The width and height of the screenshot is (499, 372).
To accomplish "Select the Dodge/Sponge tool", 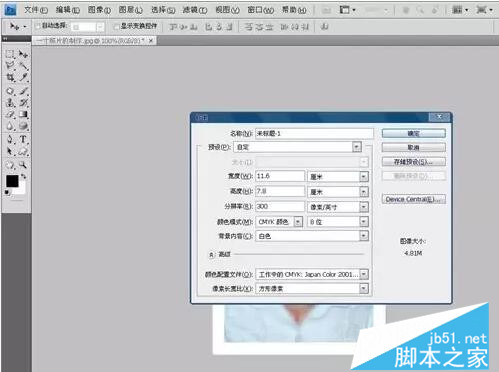I will (23, 126).
